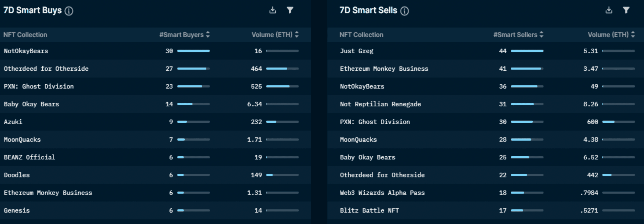
Task: Open info tooltip for 7D Smart Sells
Action: tap(404, 11)
